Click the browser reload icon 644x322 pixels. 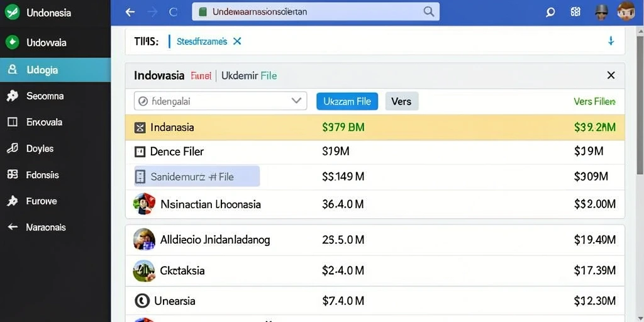pos(174,13)
